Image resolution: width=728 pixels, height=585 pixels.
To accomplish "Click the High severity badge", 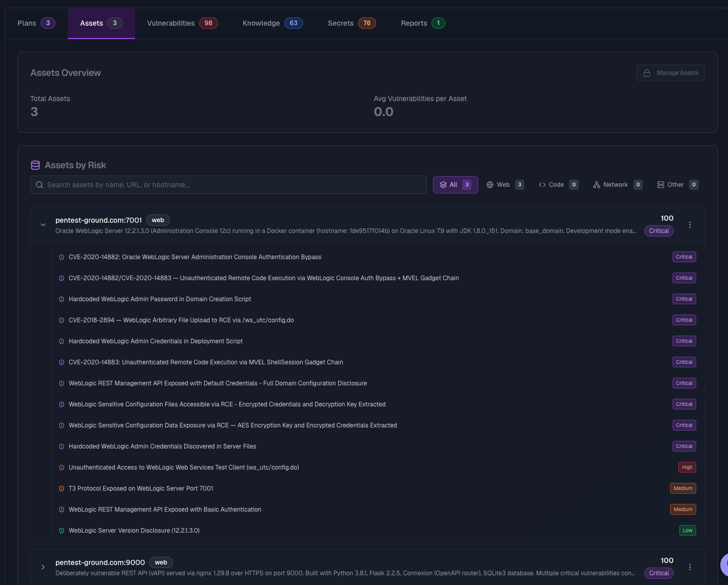I will (x=687, y=467).
